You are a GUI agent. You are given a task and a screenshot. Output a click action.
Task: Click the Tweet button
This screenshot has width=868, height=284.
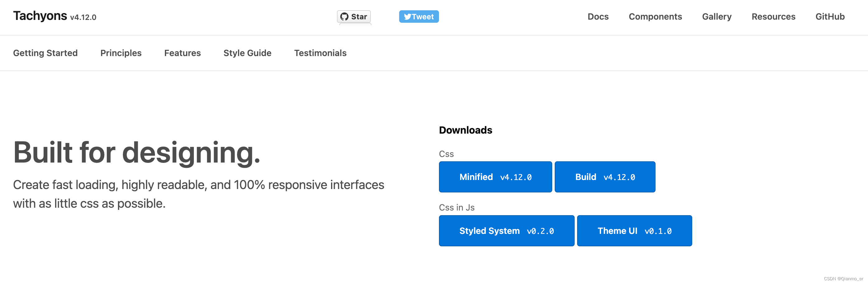419,17
